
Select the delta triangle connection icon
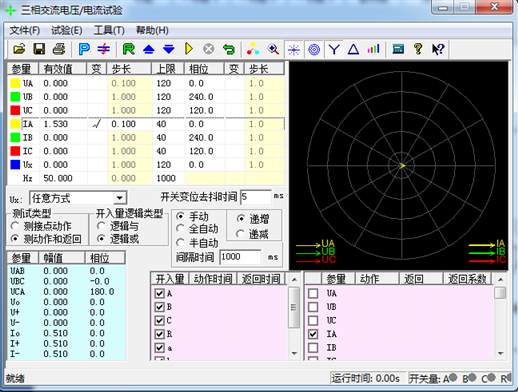(x=353, y=50)
